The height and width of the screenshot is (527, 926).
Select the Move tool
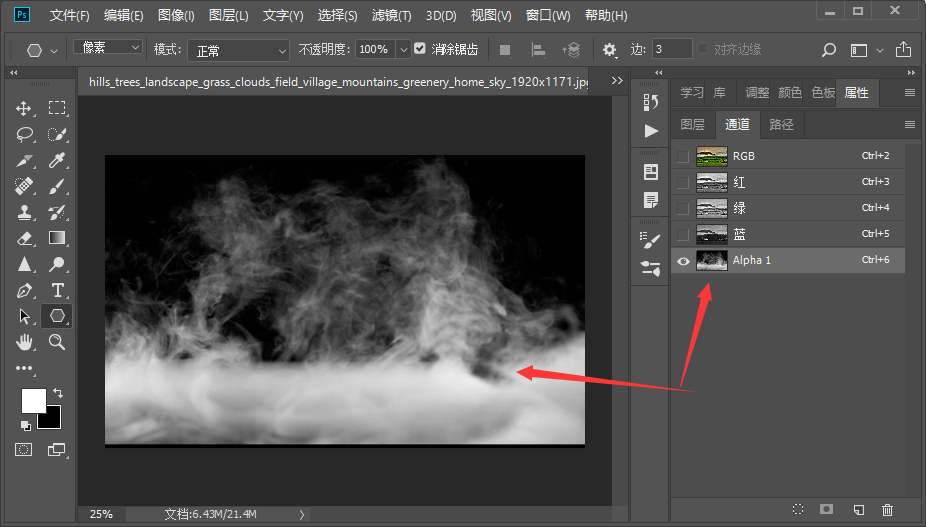[25, 108]
